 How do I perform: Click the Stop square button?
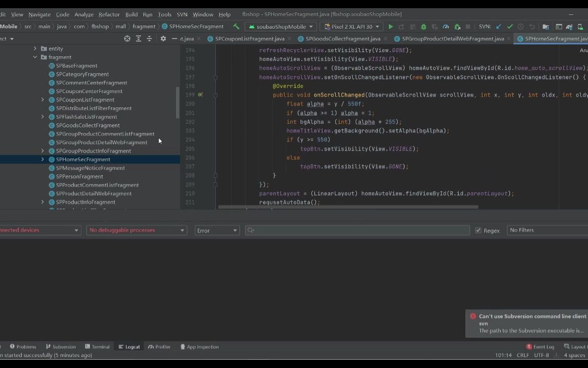click(468, 27)
